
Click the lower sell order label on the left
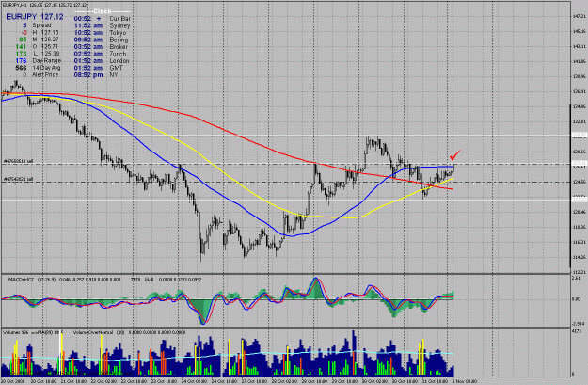(x=19, y=180)
